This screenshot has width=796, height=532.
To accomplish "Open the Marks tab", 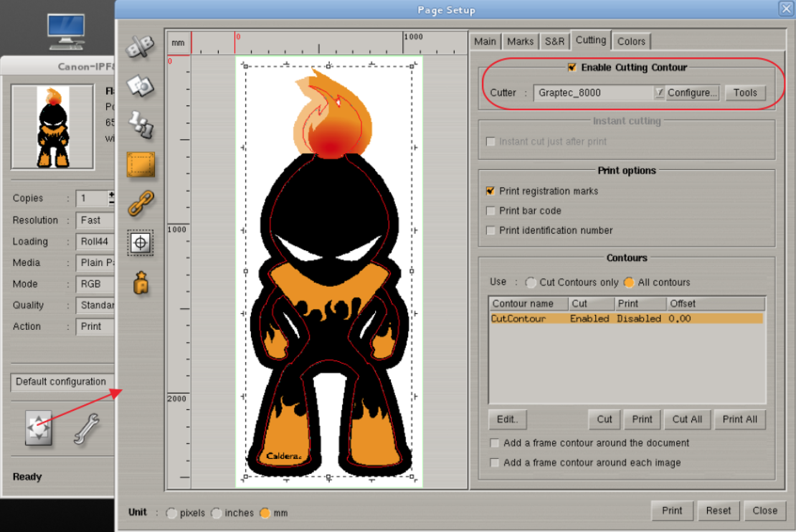I will point(520,41).
